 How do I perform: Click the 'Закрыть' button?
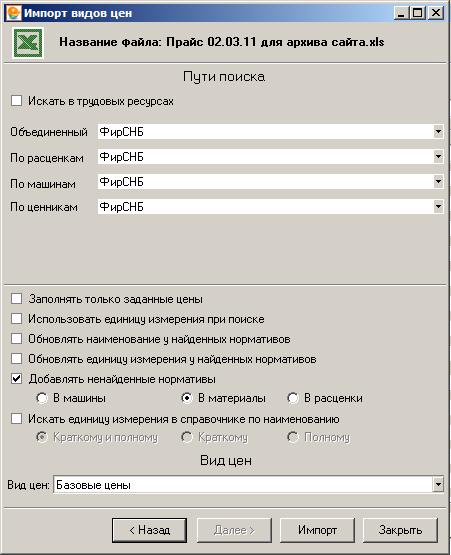coord(400,530)
